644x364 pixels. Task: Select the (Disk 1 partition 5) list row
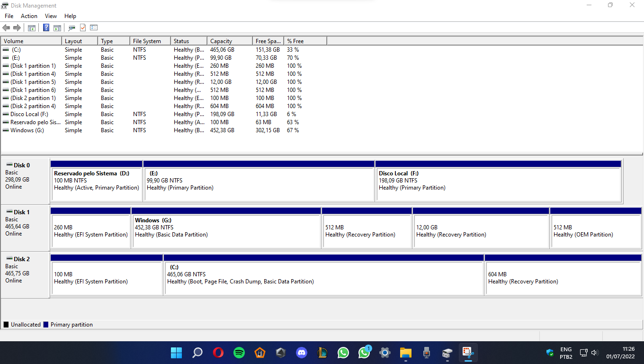pos(164,82)
